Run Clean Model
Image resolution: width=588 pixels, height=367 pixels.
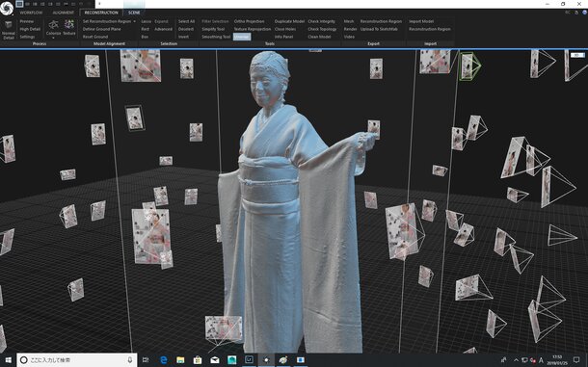coord(319,37)
